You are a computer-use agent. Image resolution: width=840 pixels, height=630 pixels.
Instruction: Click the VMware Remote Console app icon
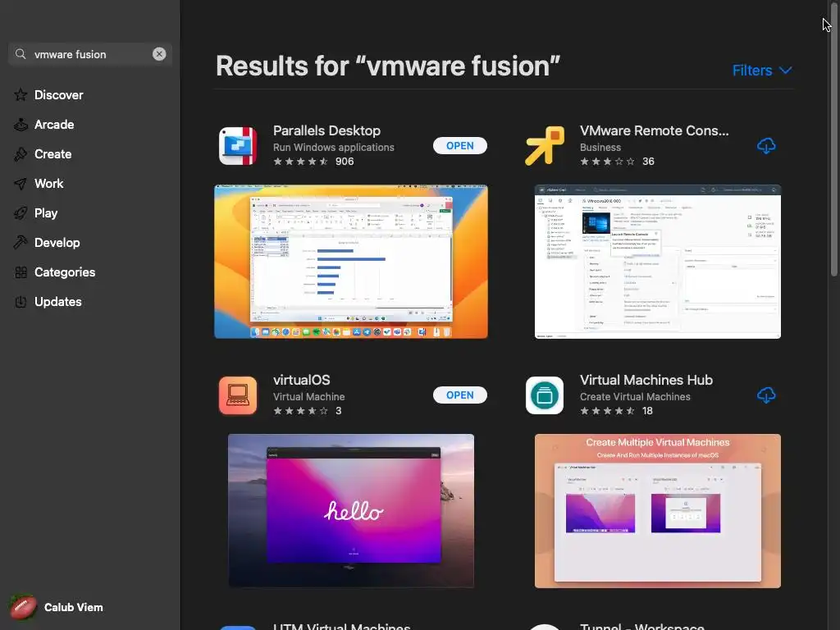545,146
